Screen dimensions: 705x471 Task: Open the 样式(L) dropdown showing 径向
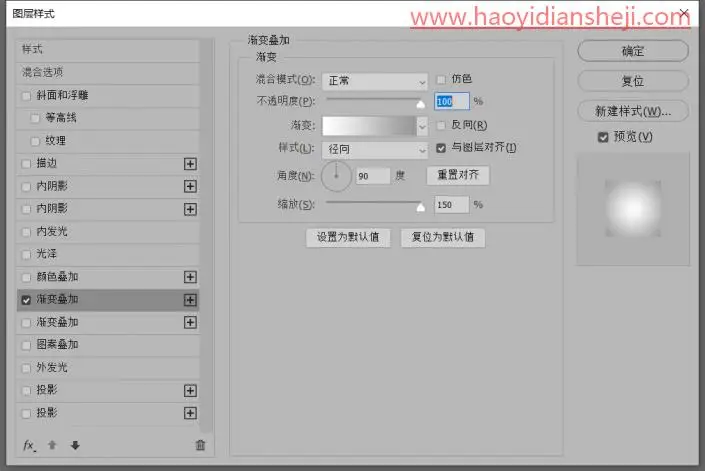375,150
